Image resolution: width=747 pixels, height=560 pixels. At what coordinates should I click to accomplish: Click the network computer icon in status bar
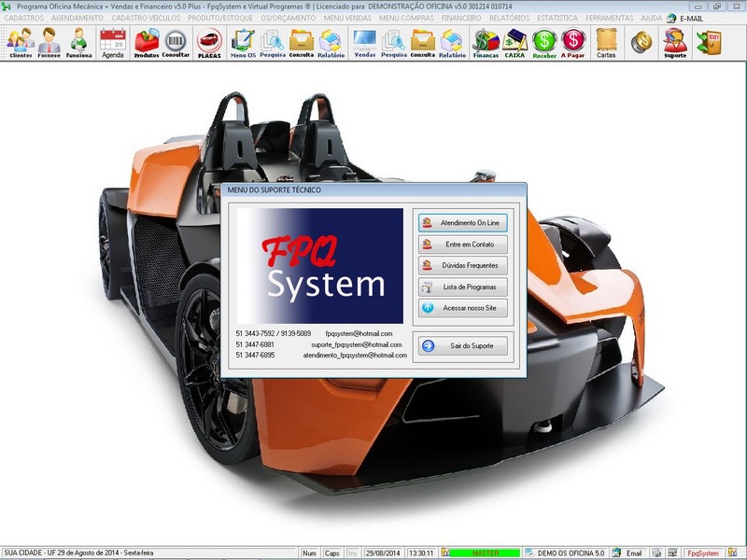point(672,553)
